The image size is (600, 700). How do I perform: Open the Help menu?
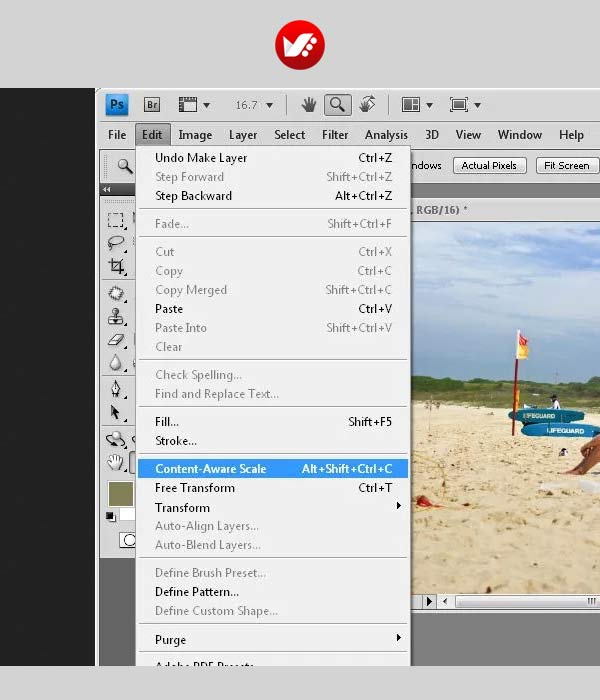pos(571,135)
